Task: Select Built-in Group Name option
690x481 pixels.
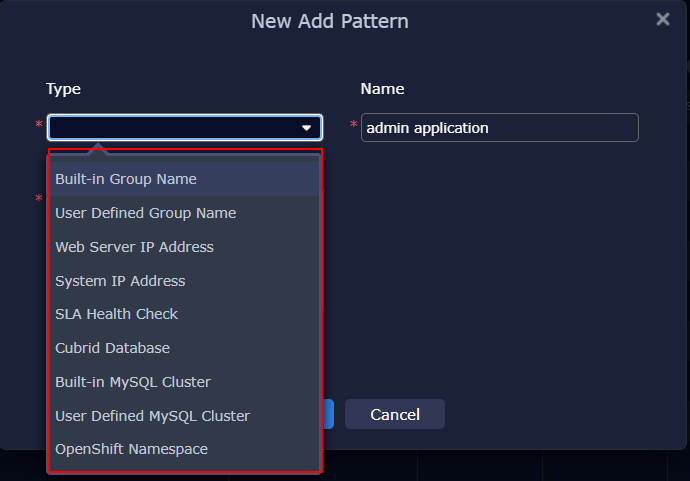Action: (x=126, y=179)
